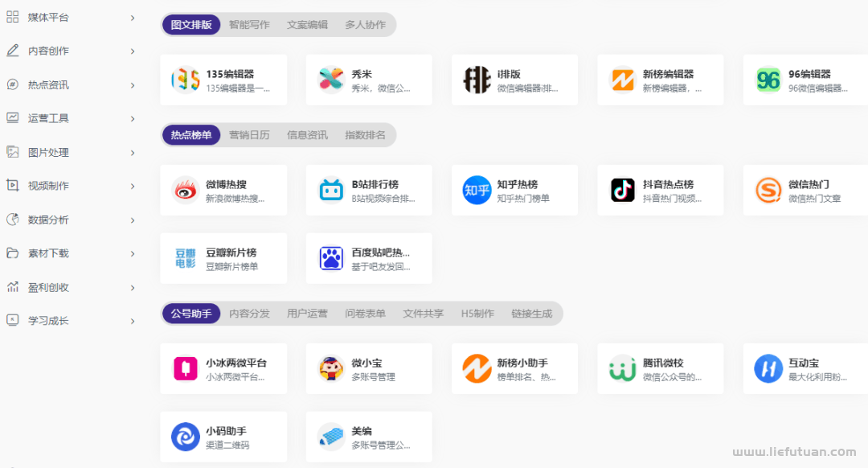The image size is (868, 468).
Task: Switch to the H5制作 tab
Action: pos(477,313)
